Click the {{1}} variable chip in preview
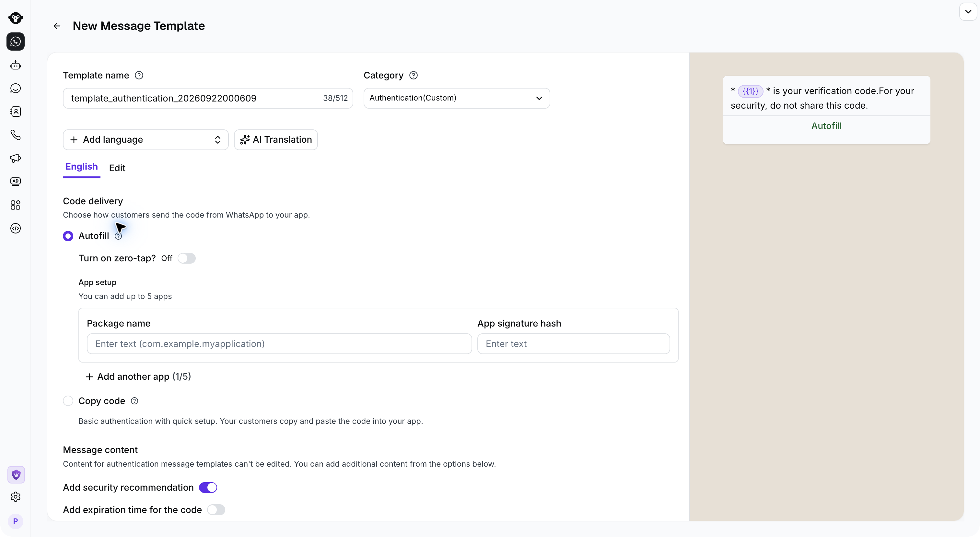Image resolution: width=980 pixels, height=537 pixels. click(x=750, y=91)
